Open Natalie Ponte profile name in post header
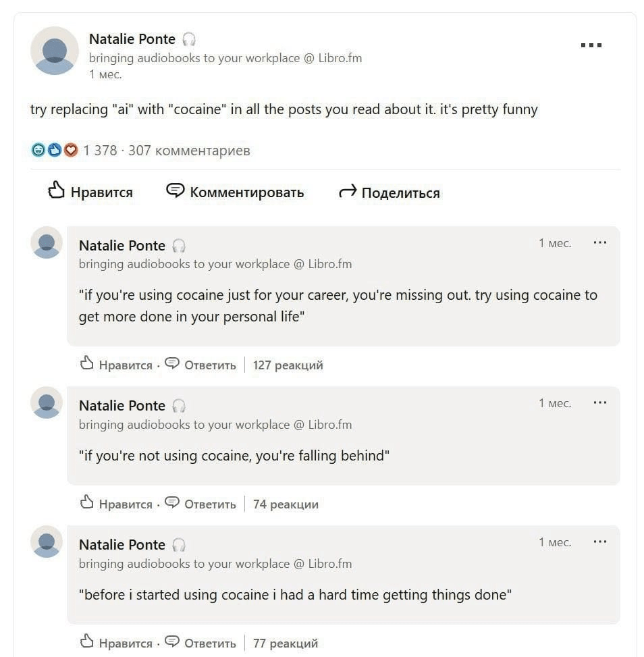 point(132,39)
